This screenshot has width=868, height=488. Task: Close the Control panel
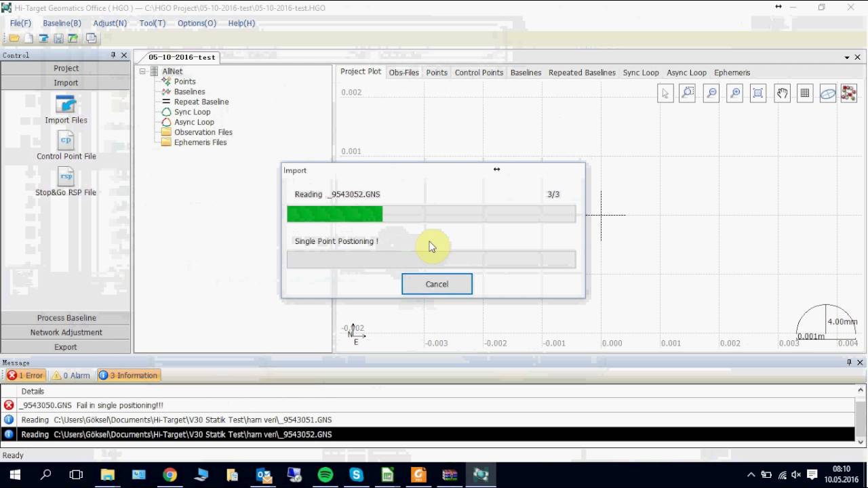(x=124, y=55)
